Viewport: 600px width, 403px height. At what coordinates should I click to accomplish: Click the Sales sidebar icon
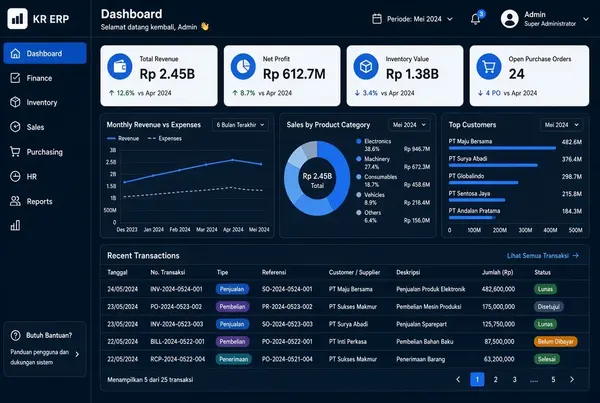point(15,127)
